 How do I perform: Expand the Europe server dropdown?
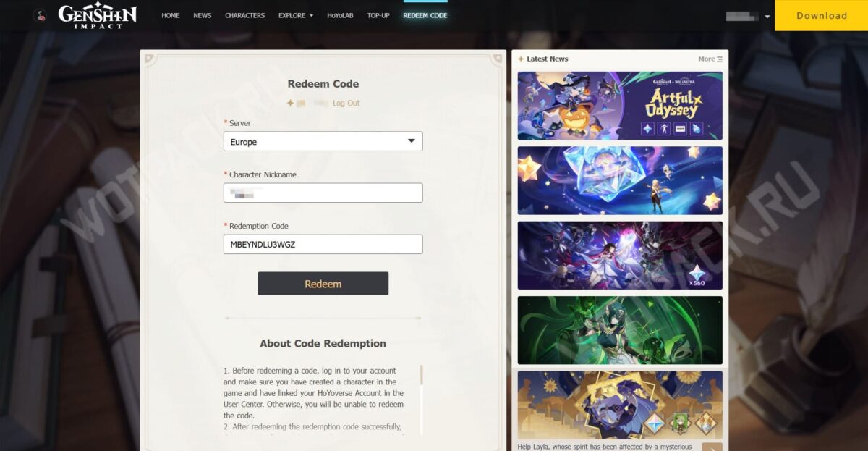pyautogui.click(x=323, y=141)
